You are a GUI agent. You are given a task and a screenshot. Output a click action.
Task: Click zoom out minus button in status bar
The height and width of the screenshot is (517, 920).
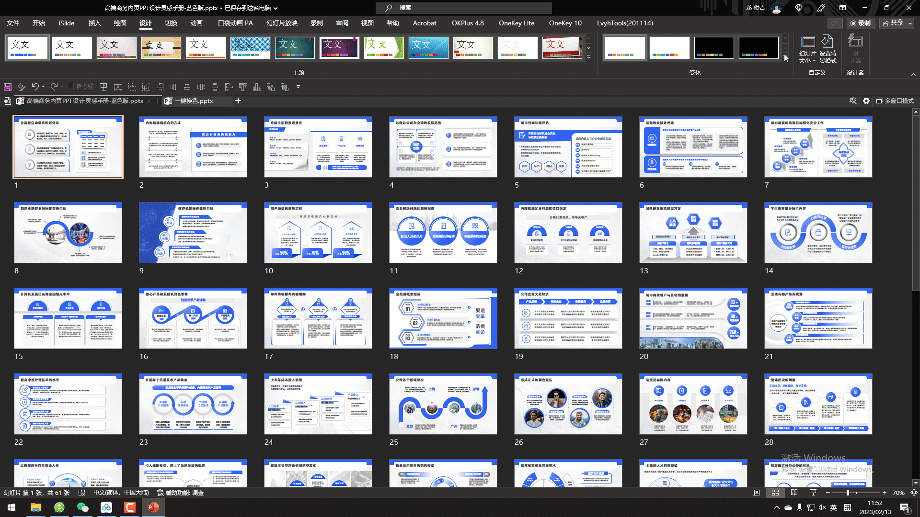(827, 493)
